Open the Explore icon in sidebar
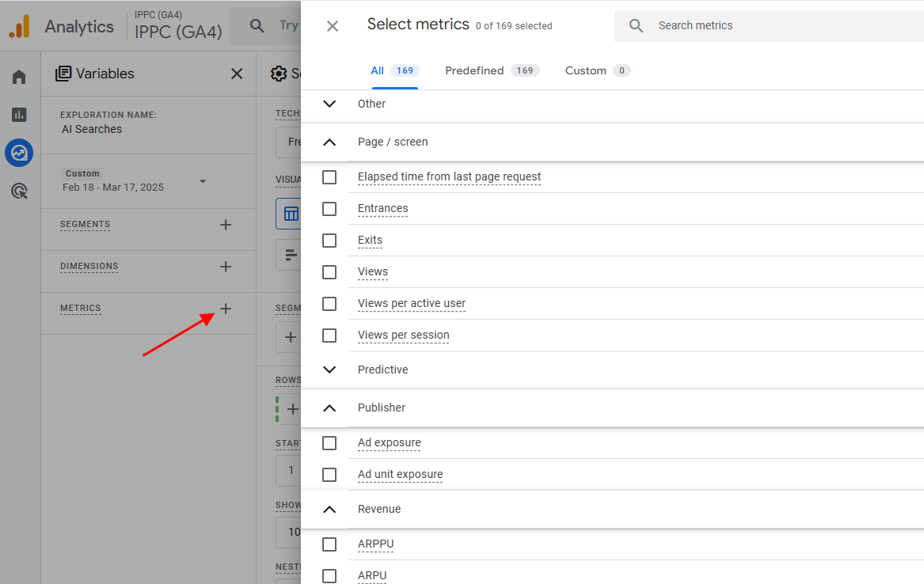The image size is (924, 584). click(x=19, y=153)
